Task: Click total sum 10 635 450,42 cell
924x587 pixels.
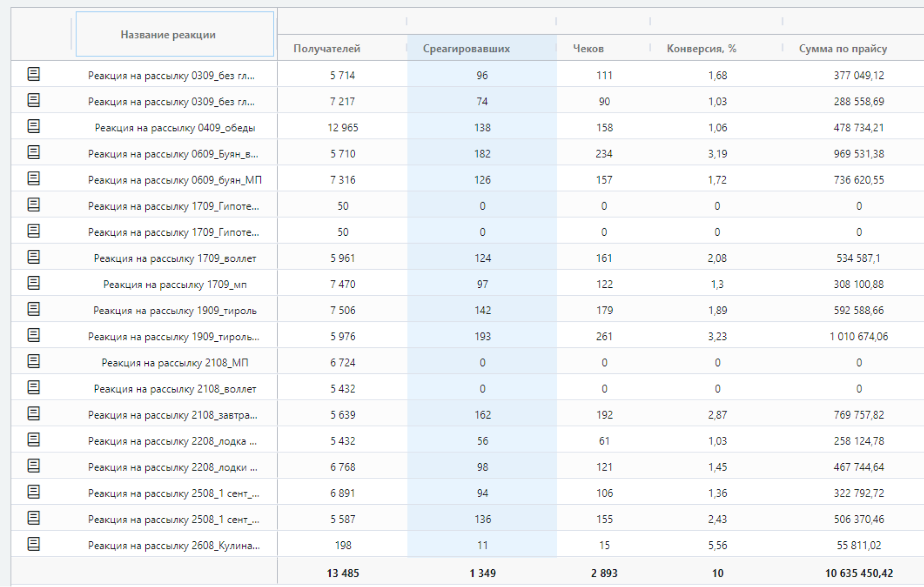Action: [859, 574]
